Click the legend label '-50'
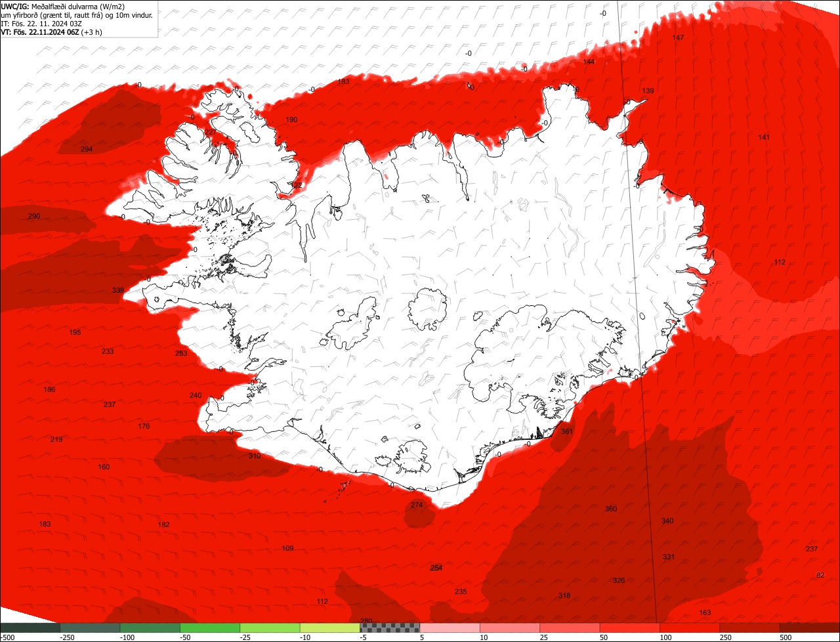The height and width of the screenshot is (642, 840). [186, 637]
